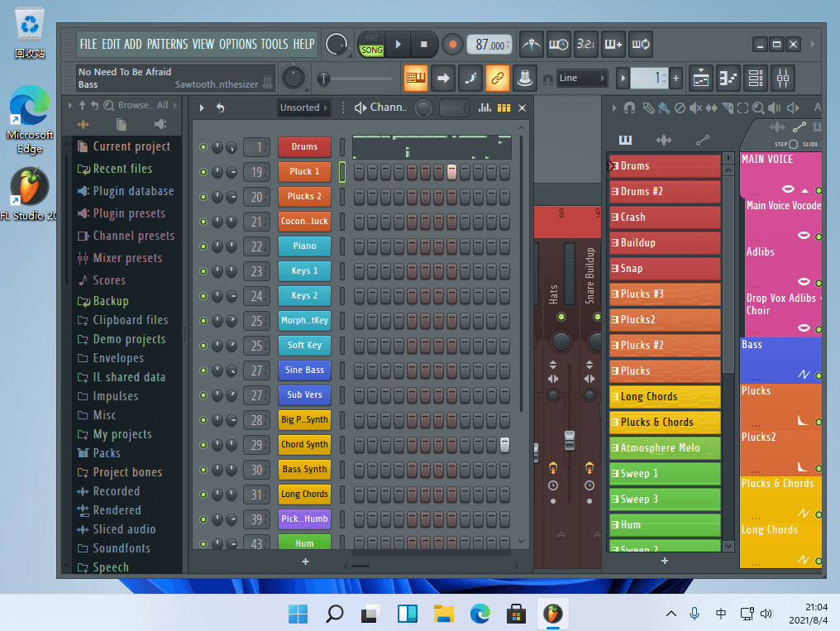This screenshot has height=631, width=840.
Task: Toggle typing keyboard to piano
Action: point(416,79)
